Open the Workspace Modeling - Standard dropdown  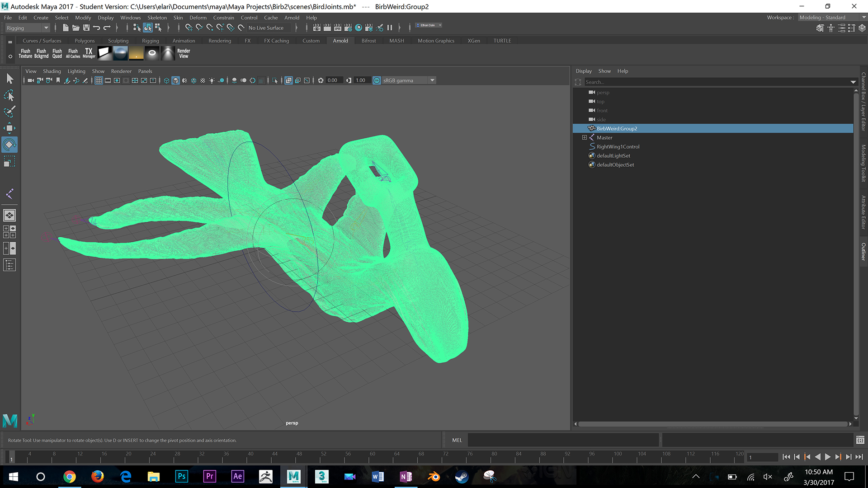[x=832, y=18]
